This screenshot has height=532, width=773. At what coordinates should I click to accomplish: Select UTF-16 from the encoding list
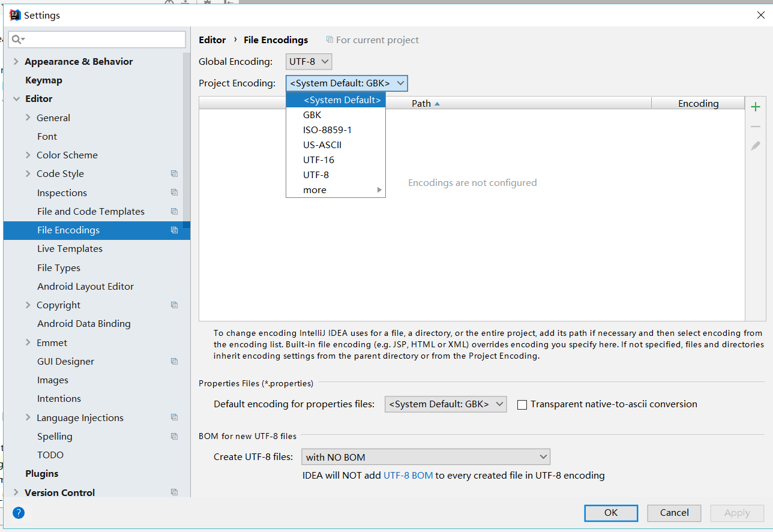[x=335, y=160]
